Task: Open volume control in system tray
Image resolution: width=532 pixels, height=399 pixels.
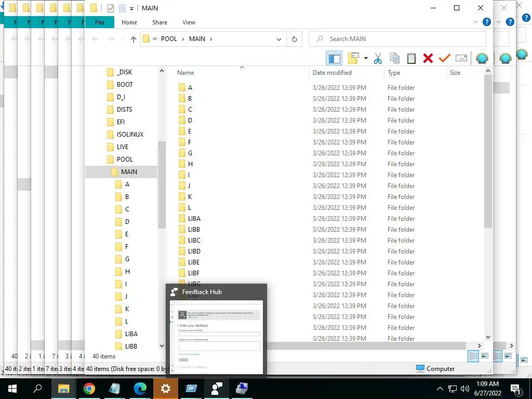Action: pos(465,389)
